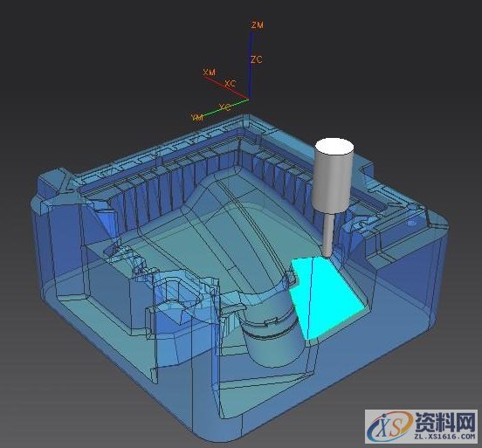482x448 pixels.
Task: Click the green YM axis line
Action: coord(225,107)
